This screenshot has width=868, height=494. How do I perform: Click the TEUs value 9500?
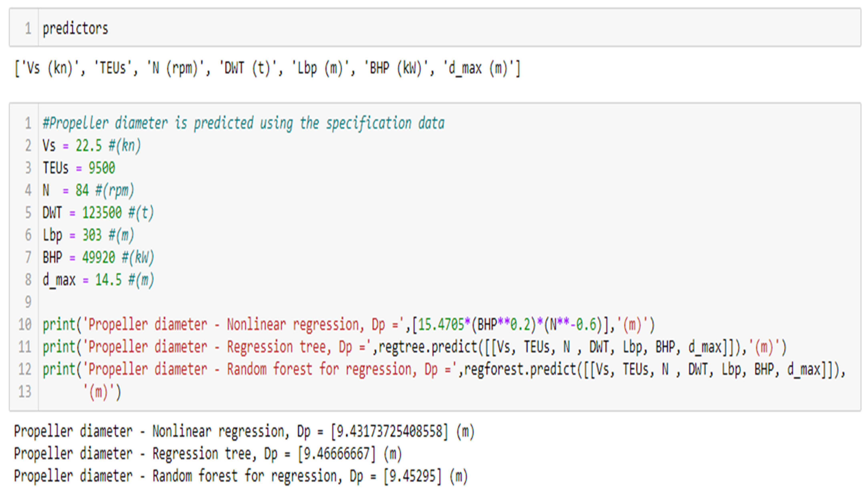(x=101, y=168)
